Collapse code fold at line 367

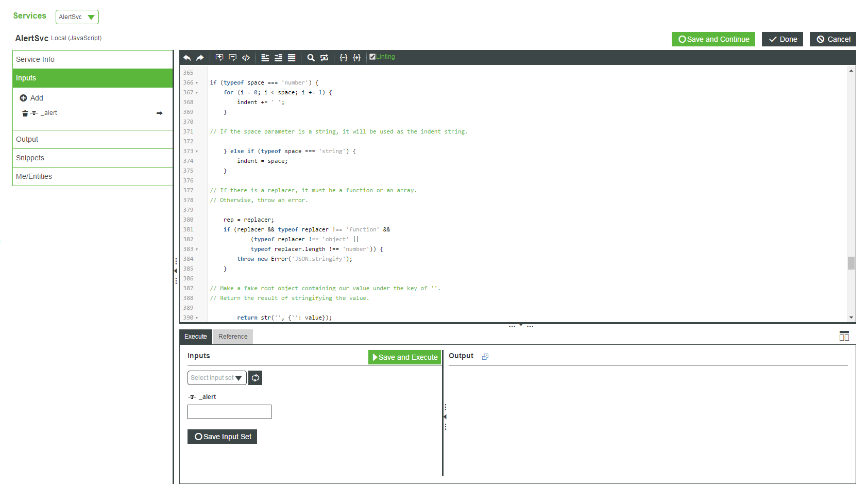point(197,93)
